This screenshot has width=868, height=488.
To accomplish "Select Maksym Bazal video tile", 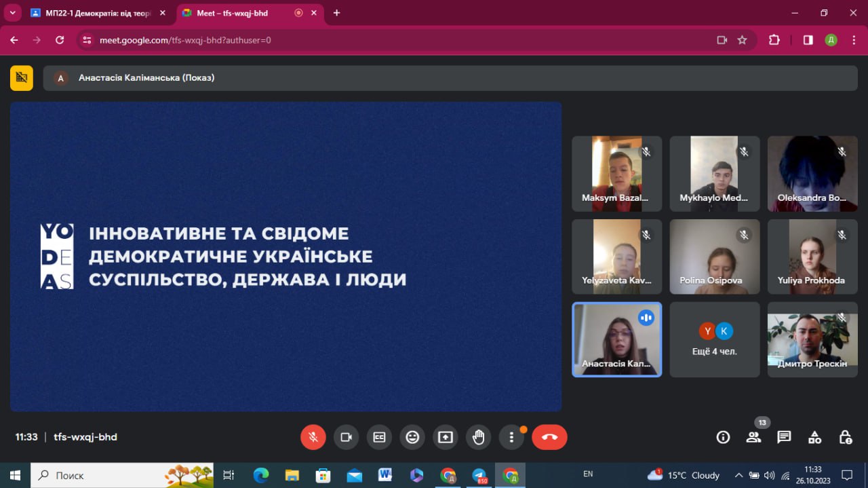I will tap(616, 173).
